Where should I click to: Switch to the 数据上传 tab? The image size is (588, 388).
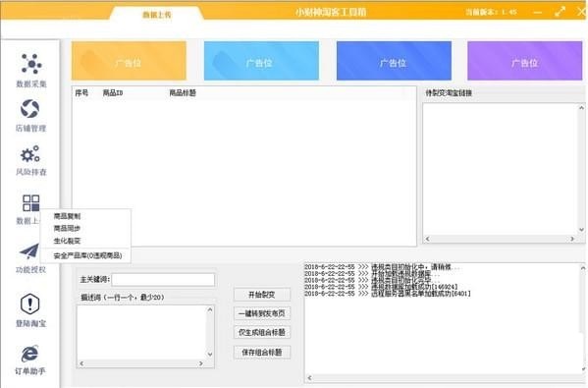pos(157,15)
